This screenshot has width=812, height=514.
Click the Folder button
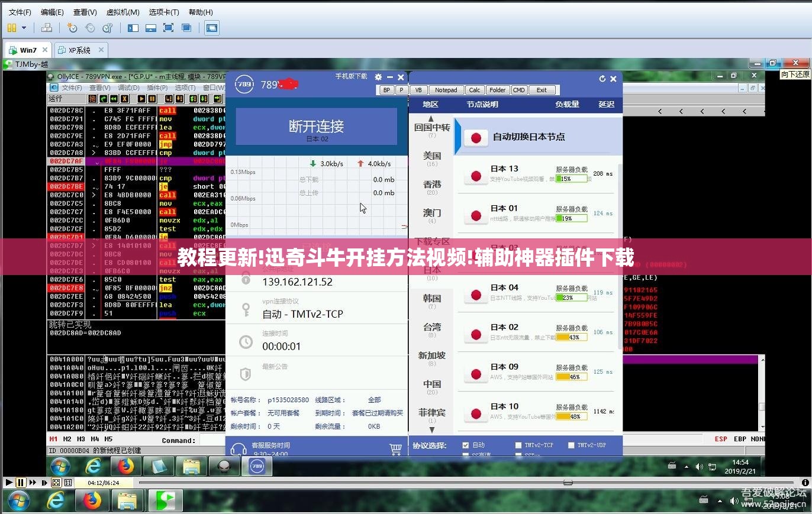tap(498, 90)
